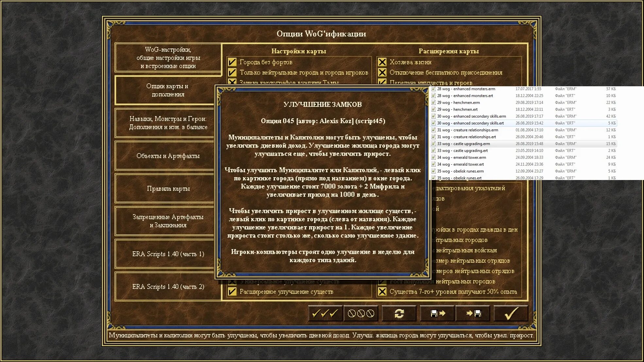Click the reset-to-defaults circular arrows button

coord(399,314)
